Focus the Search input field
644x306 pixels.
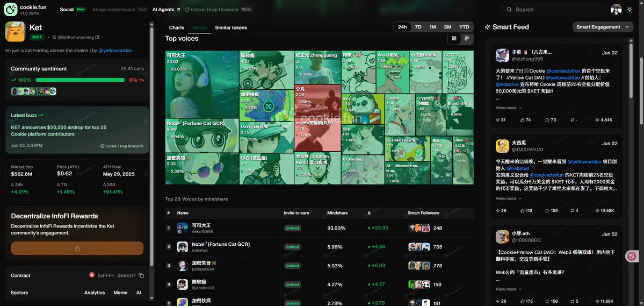point(554,10)
